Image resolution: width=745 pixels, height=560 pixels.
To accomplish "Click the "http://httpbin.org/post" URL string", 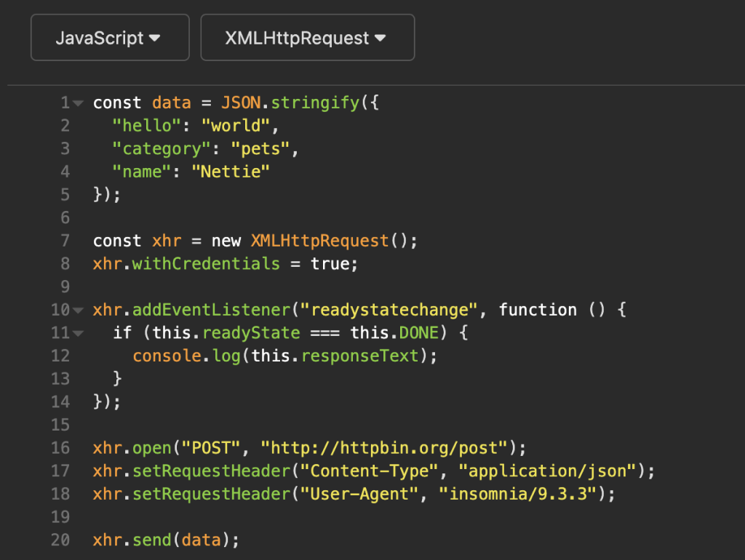I will (x=384, y=448).
